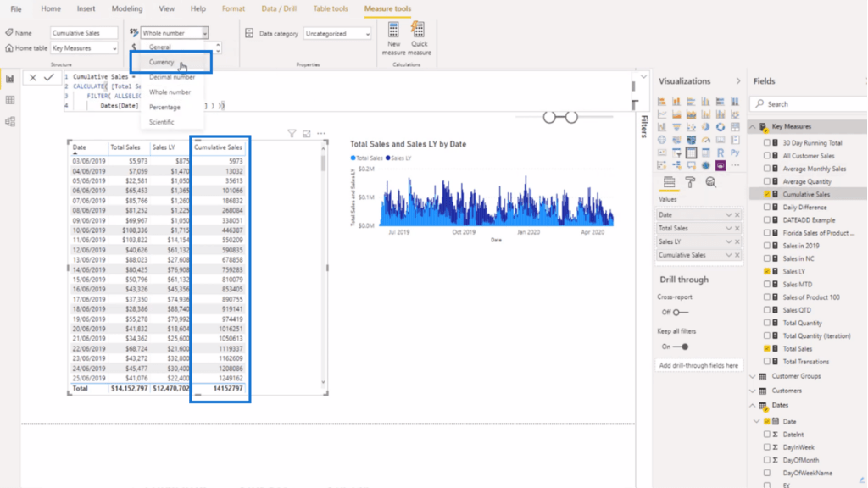Sort table by Sales LY header

(x=164, y=147)
